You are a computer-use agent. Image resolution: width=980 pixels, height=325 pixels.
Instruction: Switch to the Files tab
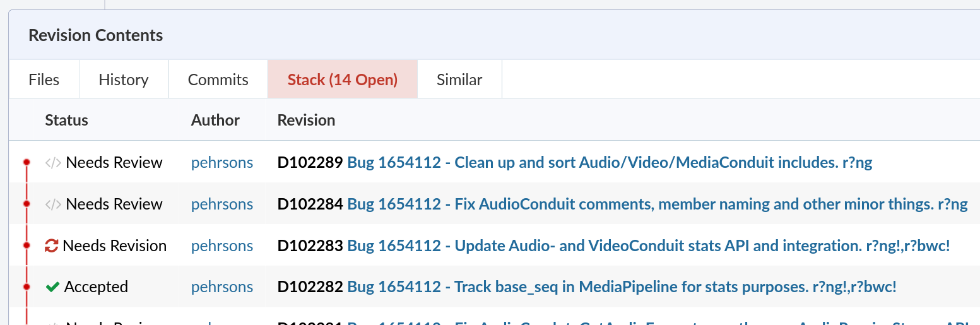pos(44,80)
